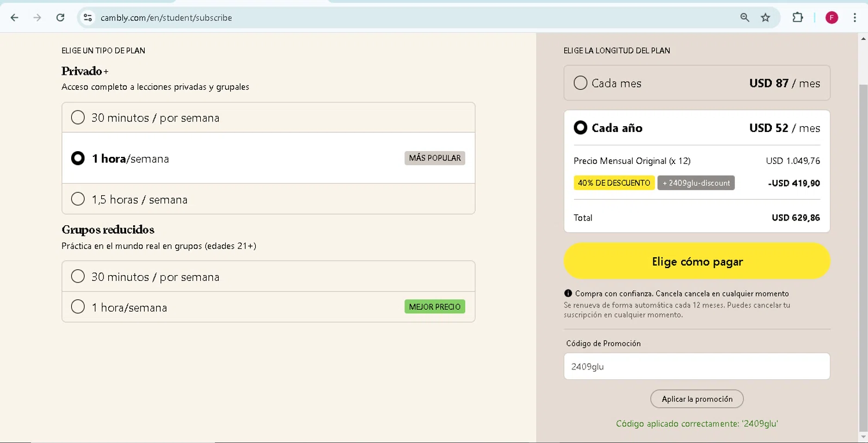Click Elige cómo pagar button

pos(697,261)
